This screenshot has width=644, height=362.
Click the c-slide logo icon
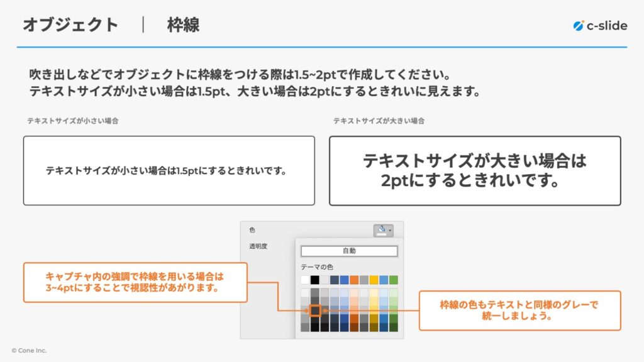pyautogui.click(x=579, y=25)
